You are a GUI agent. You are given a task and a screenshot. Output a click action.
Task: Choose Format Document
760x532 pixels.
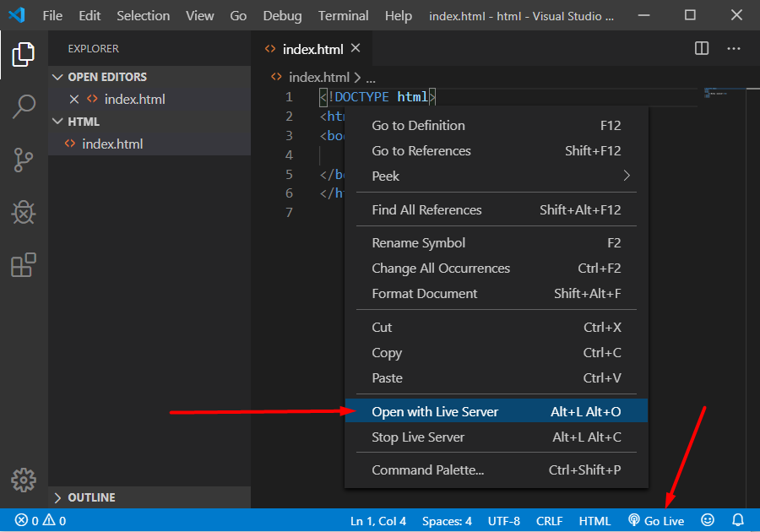497,293
